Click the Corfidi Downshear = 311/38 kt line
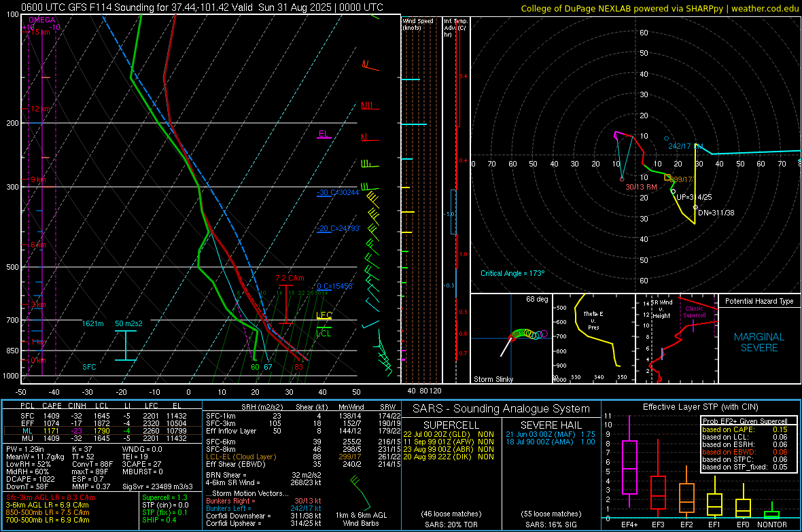 [264, 516]
